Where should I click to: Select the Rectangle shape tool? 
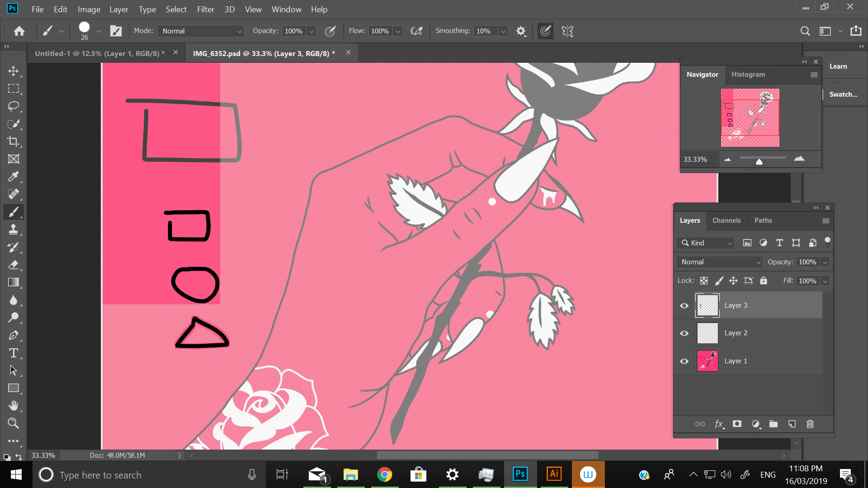click(14, 388)
